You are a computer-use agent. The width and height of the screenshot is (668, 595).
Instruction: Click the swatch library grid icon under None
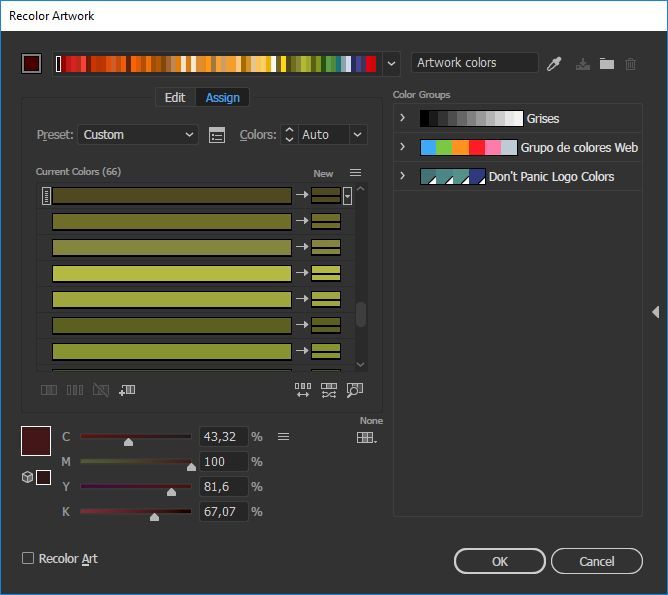click(x=366, y=437)
